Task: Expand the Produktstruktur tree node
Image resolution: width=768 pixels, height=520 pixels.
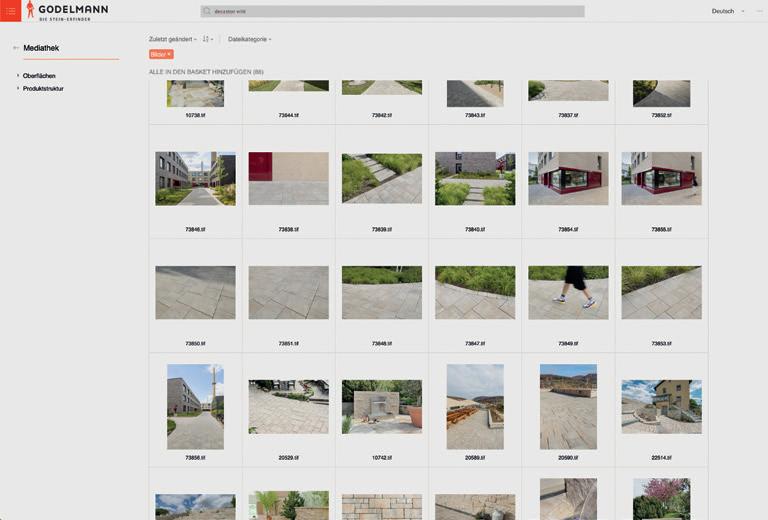Action: coord(18,88)
